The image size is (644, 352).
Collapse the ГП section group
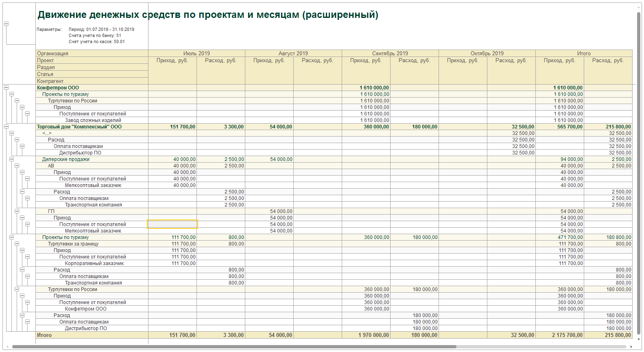tap(17, 211)
